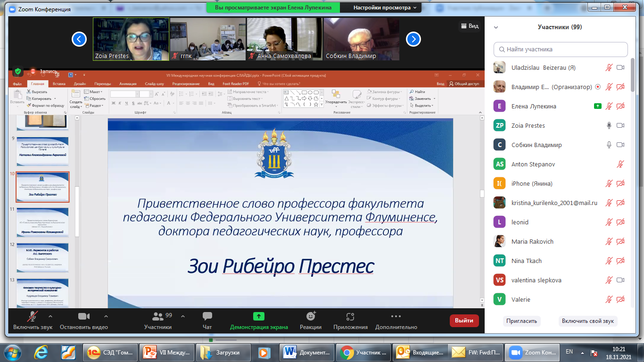Open the Вставка ribbon tab
644x362 pixels.
(59, 83)
